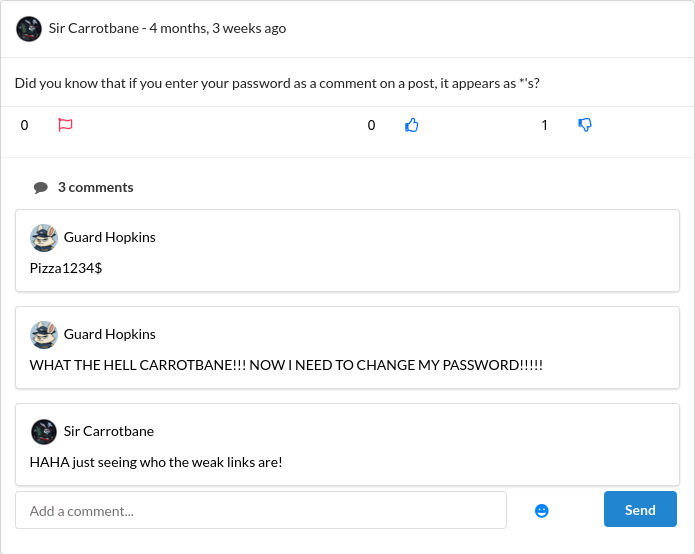Screen dimensions: 695x554
Task: Click Guard Hopkins avatar on password change comment
Action: click(x=44, y=334)
